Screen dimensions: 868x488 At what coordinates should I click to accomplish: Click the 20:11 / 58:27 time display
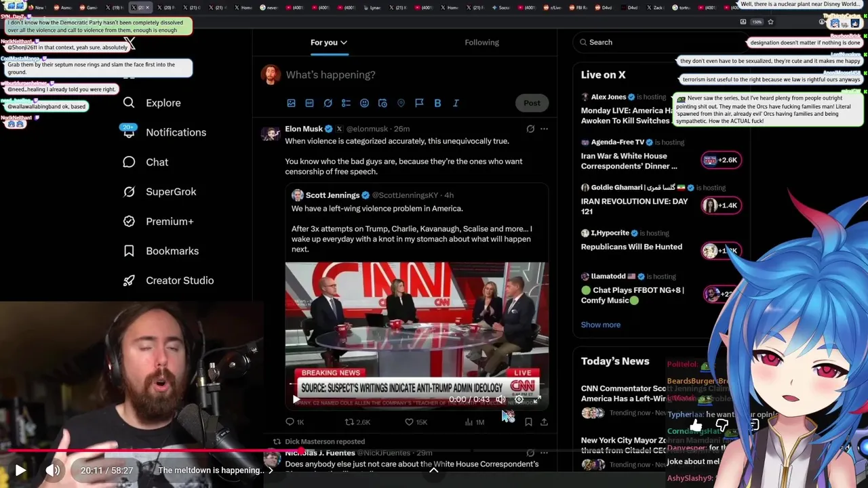pyautogui.click(x=106, y=470)
